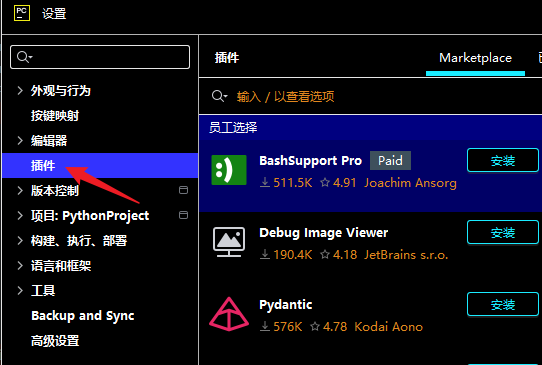Open 高级设置 settings page
The width and height of the screenshot is (542, 365).
click(55, 341)
